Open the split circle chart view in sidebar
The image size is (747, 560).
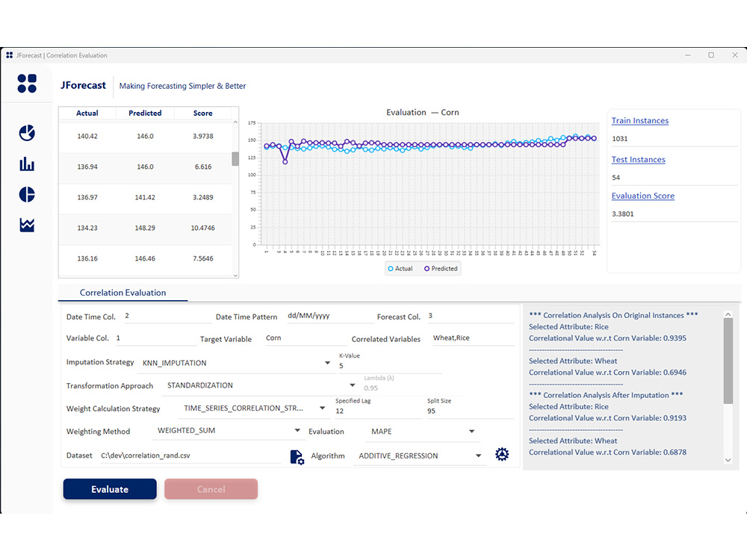(x=27, y=194)
